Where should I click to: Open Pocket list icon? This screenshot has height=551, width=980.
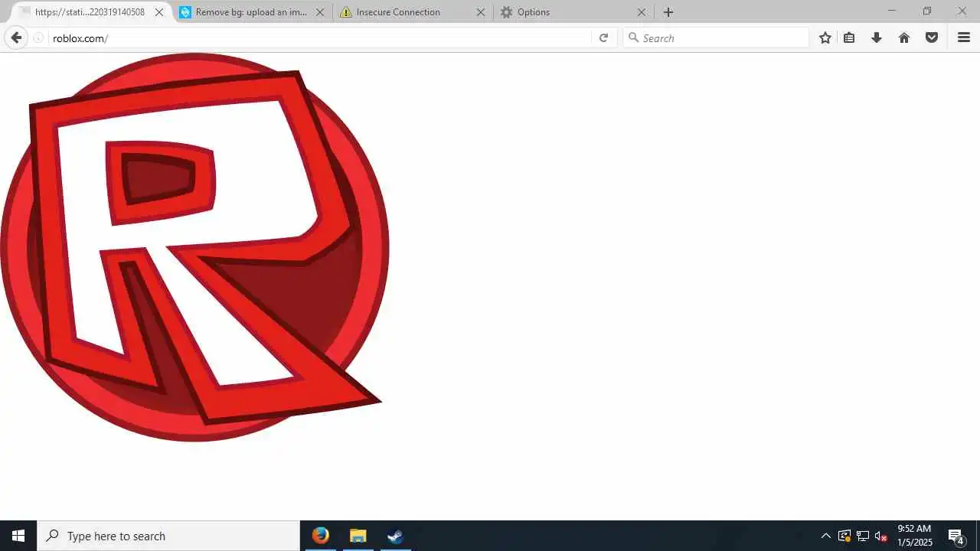pos(932,37)
